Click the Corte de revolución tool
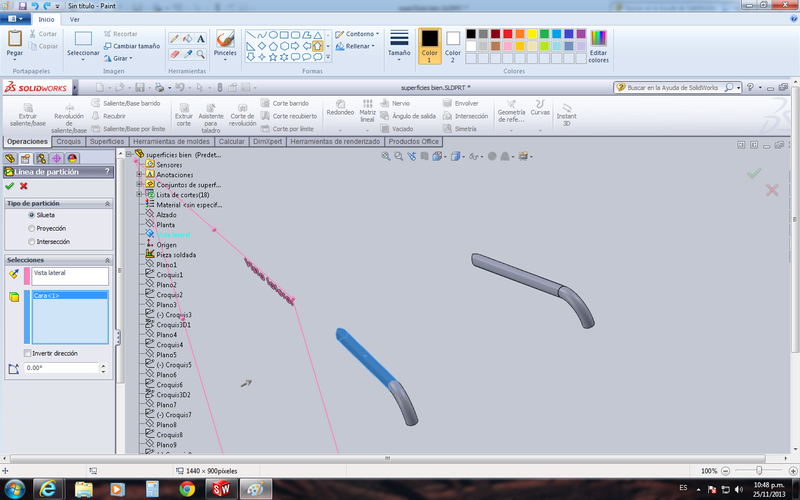This screenshot has width=800, height=500. [x=242, y=114]
